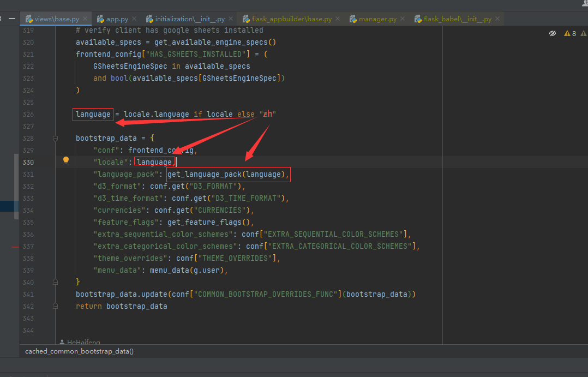The width and height of the screenshot is (588, 377).
Task: Switch to the manager.py tab
Action: (377, 19)
